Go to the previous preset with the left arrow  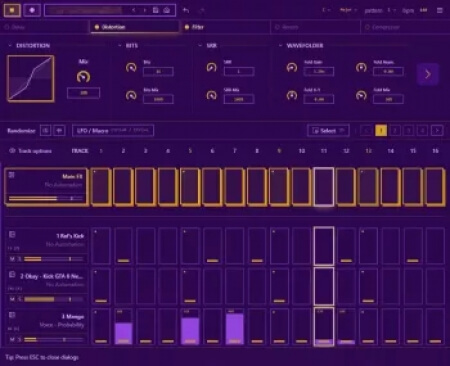(x=133, y=10)
